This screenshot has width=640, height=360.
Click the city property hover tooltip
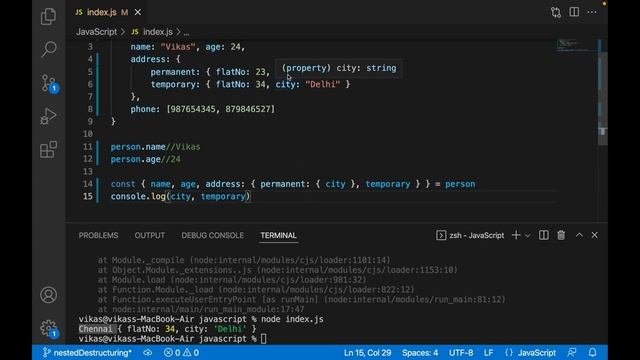pyautogui.click(x=339, y=68)
